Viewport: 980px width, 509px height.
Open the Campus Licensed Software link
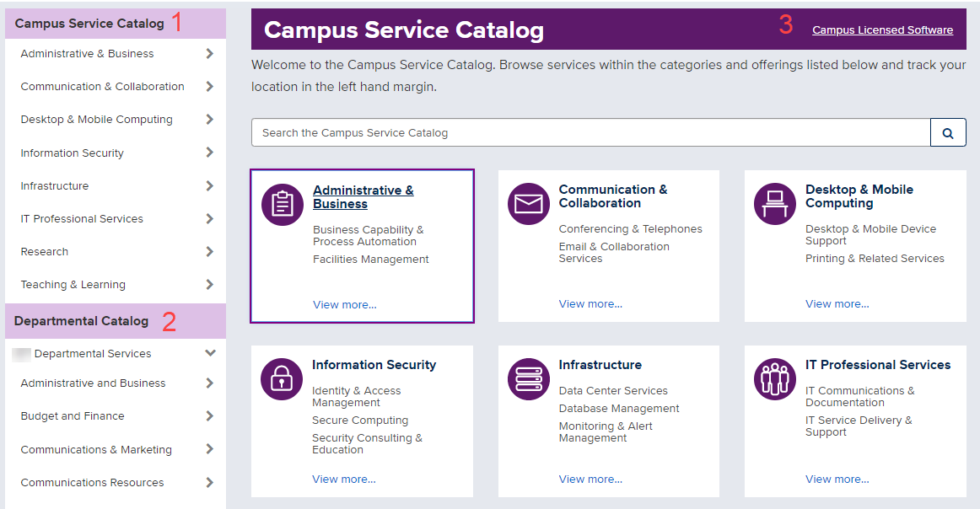(882, 29)
